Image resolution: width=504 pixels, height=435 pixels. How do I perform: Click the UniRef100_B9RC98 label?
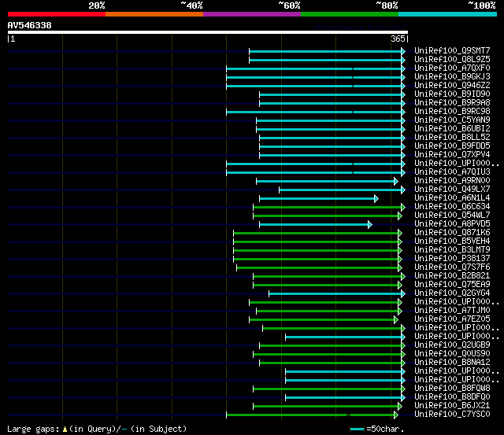point(452,112)
